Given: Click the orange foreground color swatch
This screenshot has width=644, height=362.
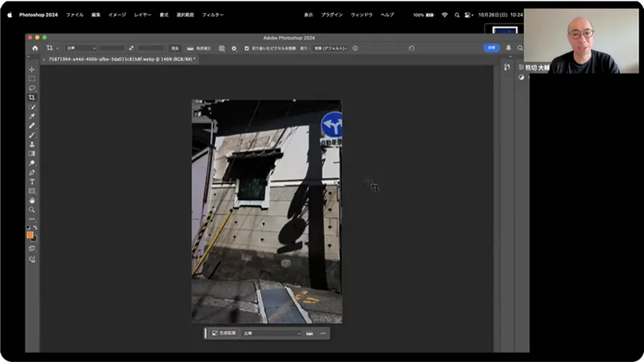Looking at the screenshot, I should (x=30, y=235).
